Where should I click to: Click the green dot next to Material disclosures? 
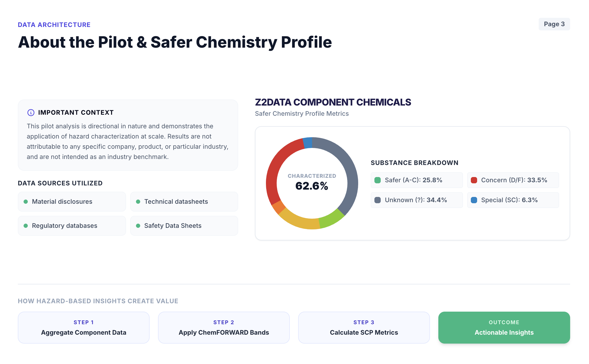[x=26, y=202]
